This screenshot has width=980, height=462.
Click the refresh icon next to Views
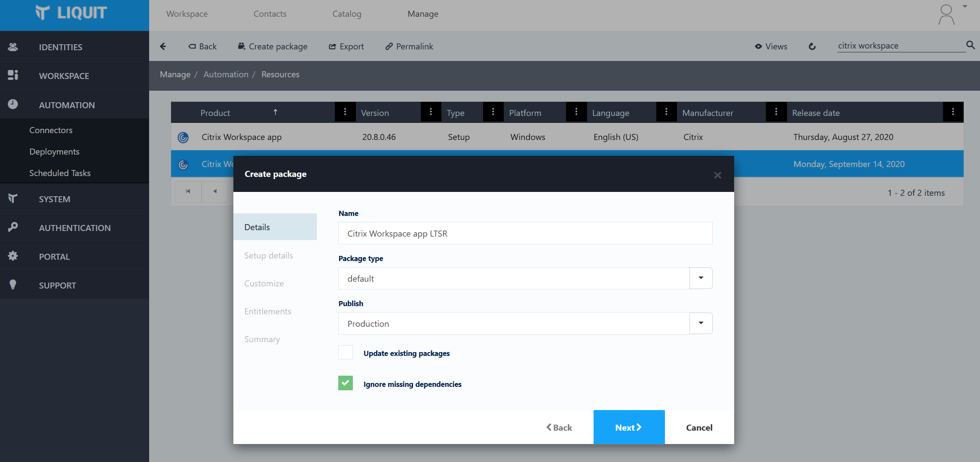point(812,46)
